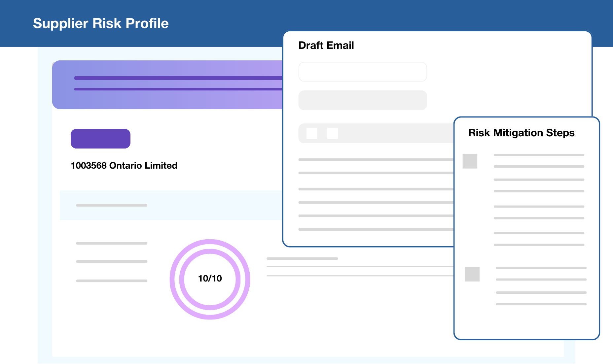This screenshot has width=613, height=364.
Task: Click the purple header banner on the risk profile card
Action: tap(165, 84)
